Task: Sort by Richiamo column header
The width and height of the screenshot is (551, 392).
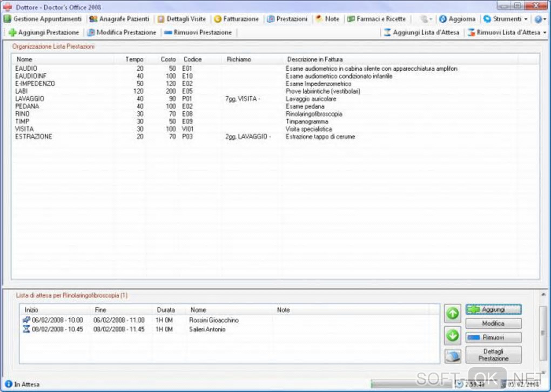Action: [x=252, y=59]
